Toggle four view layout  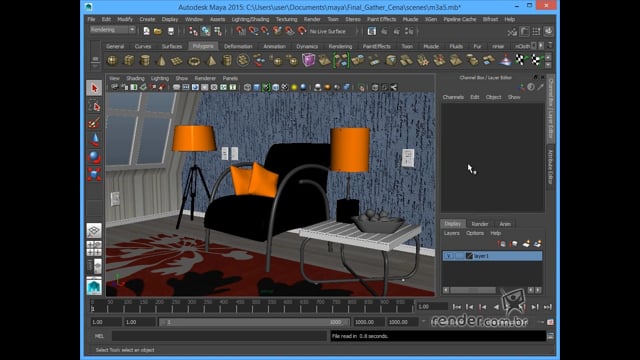point(94,248)
